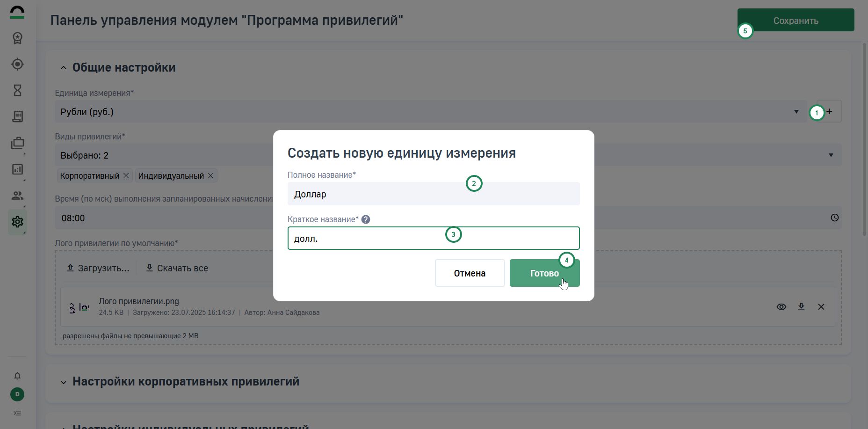Click the Полное название input field
This screenshot has width=868, height=429.
point(433,194)
